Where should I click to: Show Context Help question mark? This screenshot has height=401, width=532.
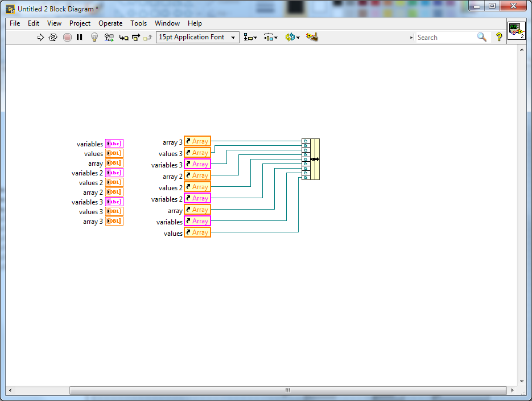tap(499, 37)
